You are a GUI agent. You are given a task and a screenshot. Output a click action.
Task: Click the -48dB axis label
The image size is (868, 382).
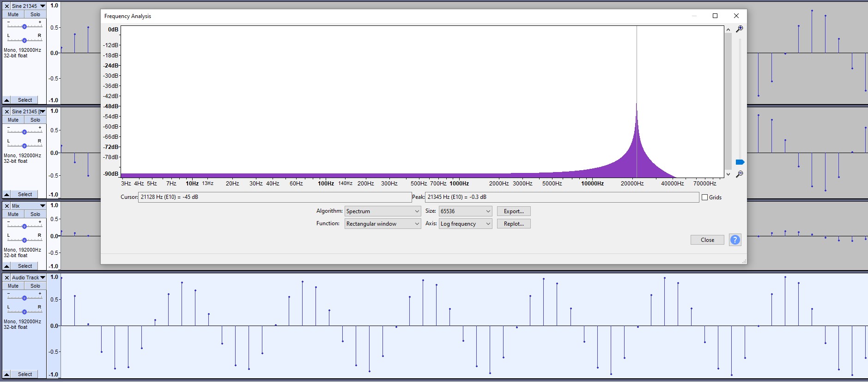[111, 106]
